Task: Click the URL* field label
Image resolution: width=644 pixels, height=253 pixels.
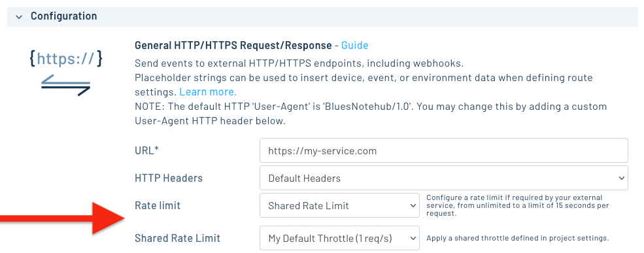Action: pos(146,151)
